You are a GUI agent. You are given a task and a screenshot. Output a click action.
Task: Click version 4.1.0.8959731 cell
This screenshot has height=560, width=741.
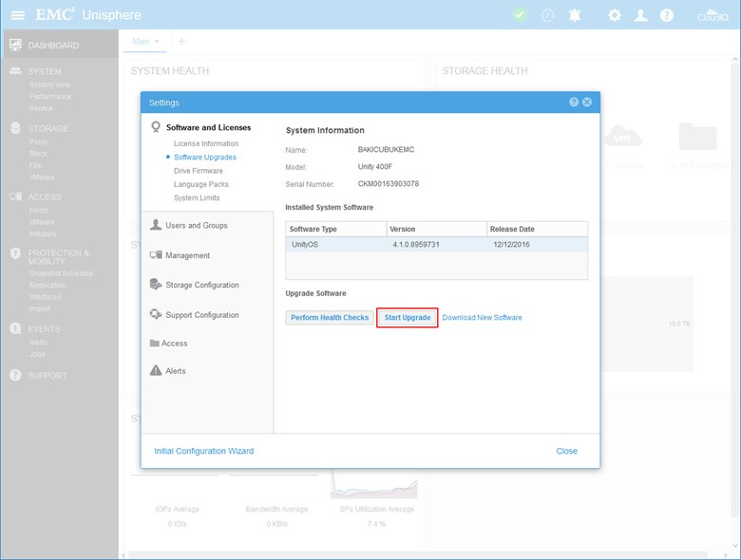[416, 245]
